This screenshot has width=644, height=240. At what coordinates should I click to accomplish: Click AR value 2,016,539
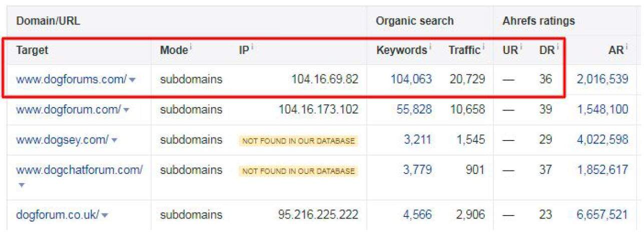coord(602,79)
